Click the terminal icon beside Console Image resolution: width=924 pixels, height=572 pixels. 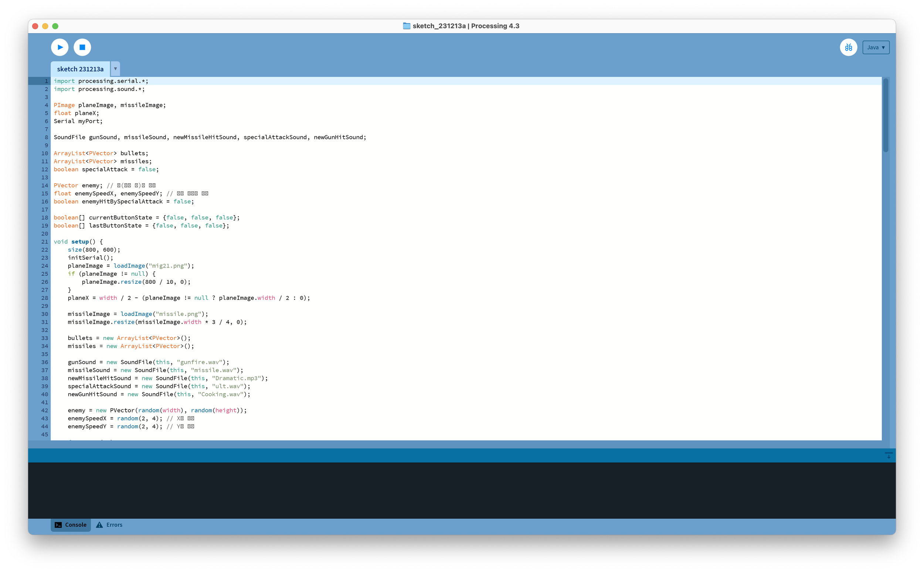58,525
